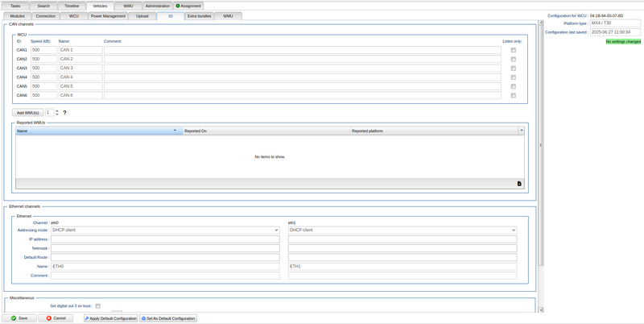Image resolution: width=644 pixels, height=324 pixels.
Task: Click the Cancel button with red icon
Action: (56, 318)
